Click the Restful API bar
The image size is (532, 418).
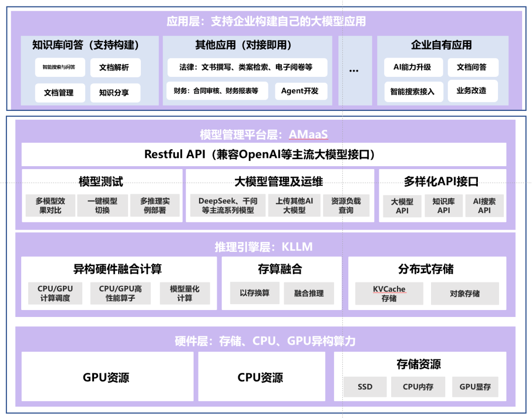point(264,155)
